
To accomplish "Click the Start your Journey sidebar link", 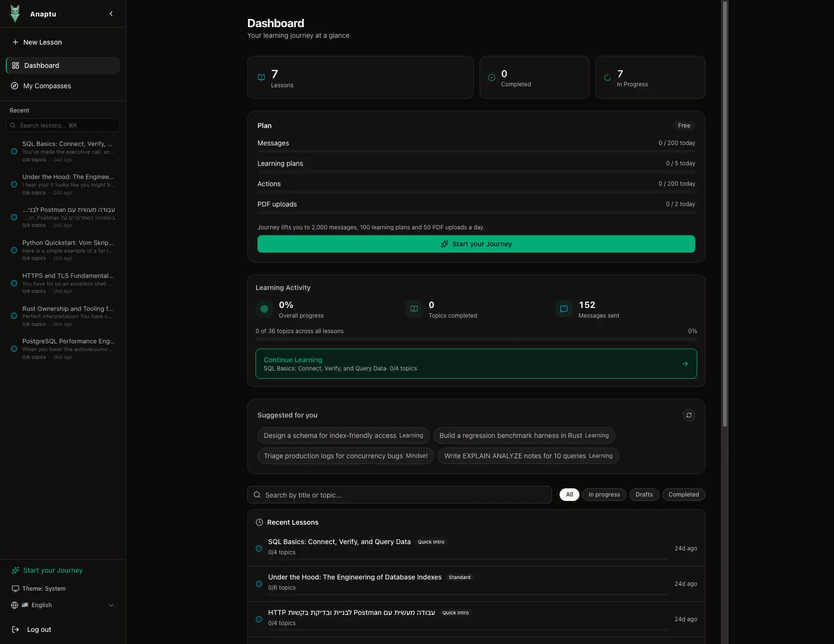I will pos(53,570).
